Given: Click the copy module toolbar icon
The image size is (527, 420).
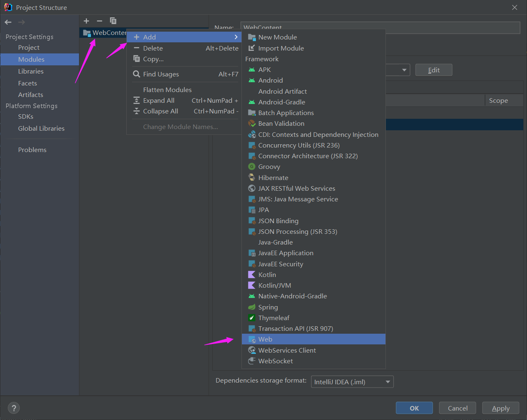Looking at the screenshot, I should tap(113, 21).
